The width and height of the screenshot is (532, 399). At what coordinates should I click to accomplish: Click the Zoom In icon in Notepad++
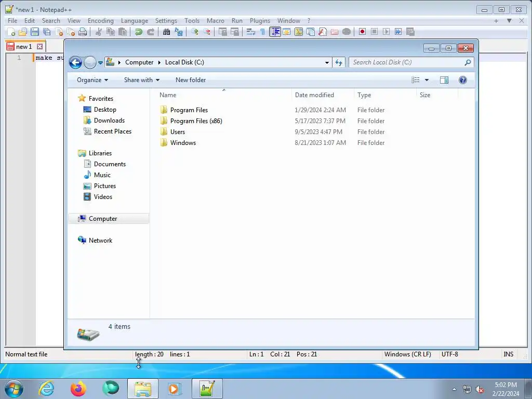[x=195, y=32]
